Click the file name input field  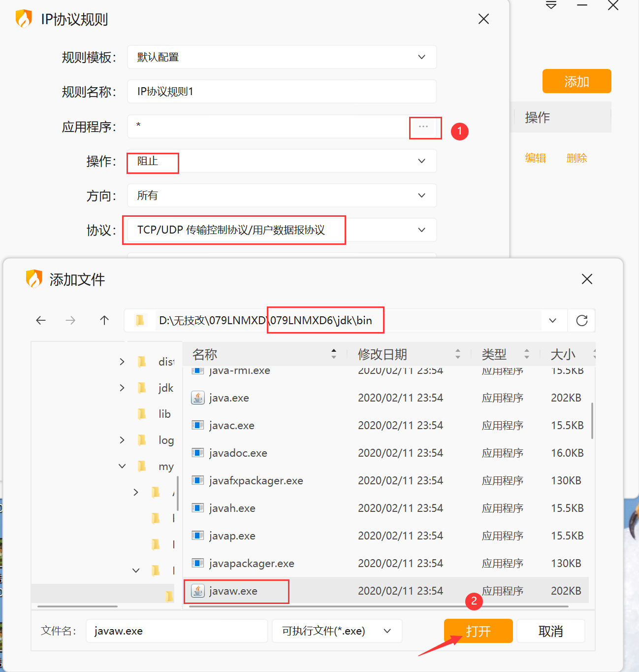[177, 631]
